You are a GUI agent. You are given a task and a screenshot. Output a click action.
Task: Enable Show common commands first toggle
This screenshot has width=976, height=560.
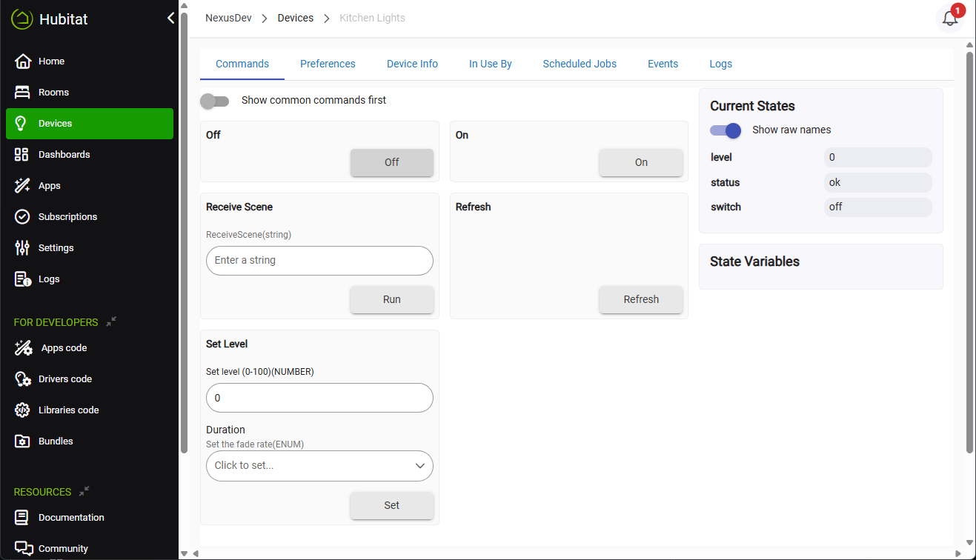[x=215, y=101]
